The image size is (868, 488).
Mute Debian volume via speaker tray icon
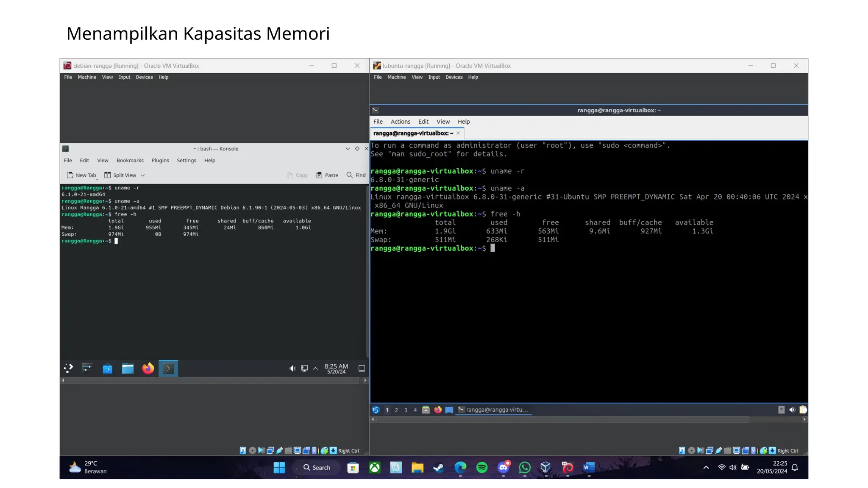[292, 369]
